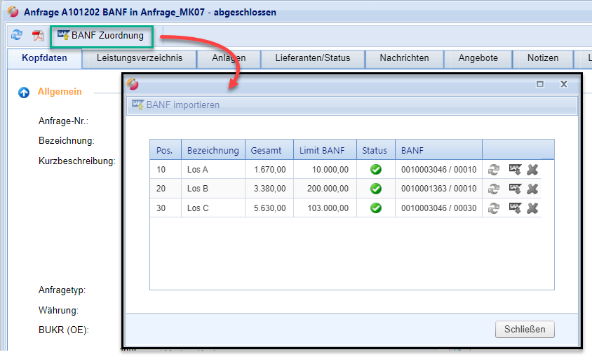Image resolution: width=592 pixels, height=364 pixels.
Task: Click the SAP import icon for Los A
Action: [x=515, y=169]
